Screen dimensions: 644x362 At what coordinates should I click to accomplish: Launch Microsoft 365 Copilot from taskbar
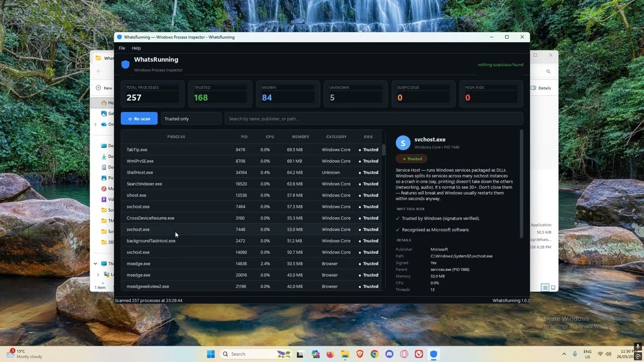[315, 354]
